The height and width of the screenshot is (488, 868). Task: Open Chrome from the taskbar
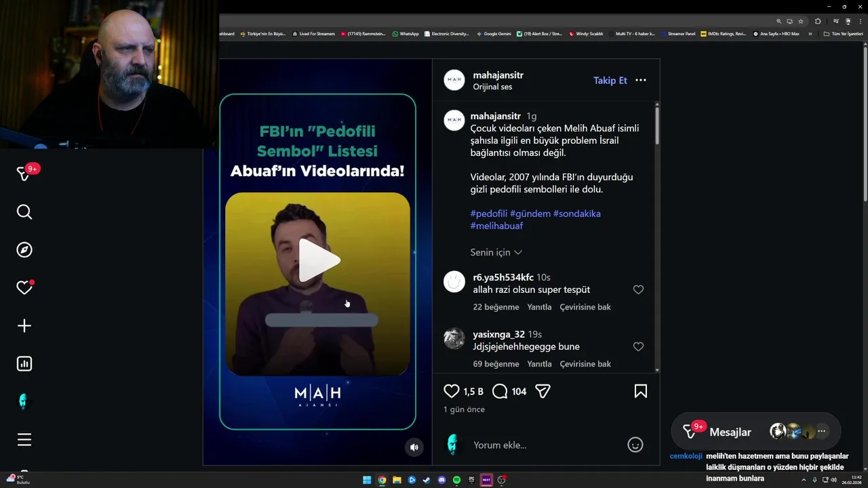pos(382,480)
